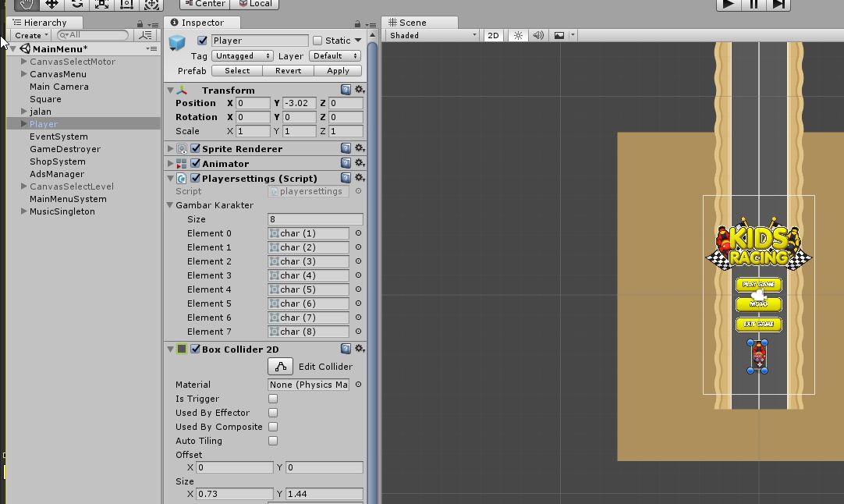Viewport: 844px width, 504px height.
Task: Click the prefab Apply button
Action: (338, 71)
